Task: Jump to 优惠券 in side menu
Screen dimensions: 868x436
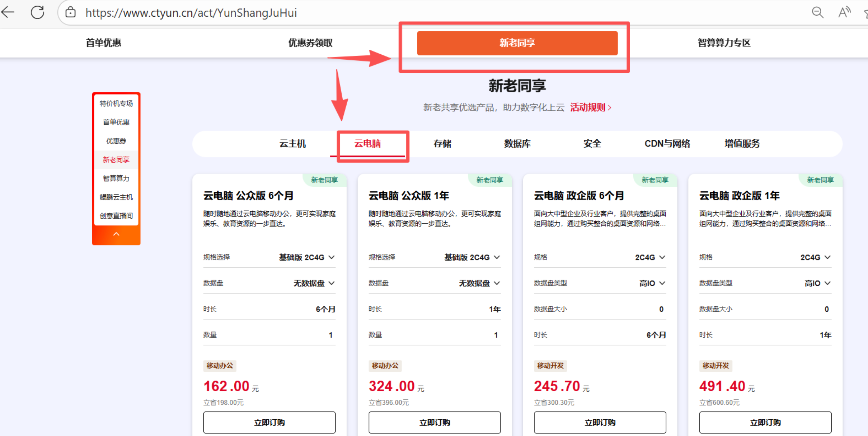Action: (x=116, y=141)
